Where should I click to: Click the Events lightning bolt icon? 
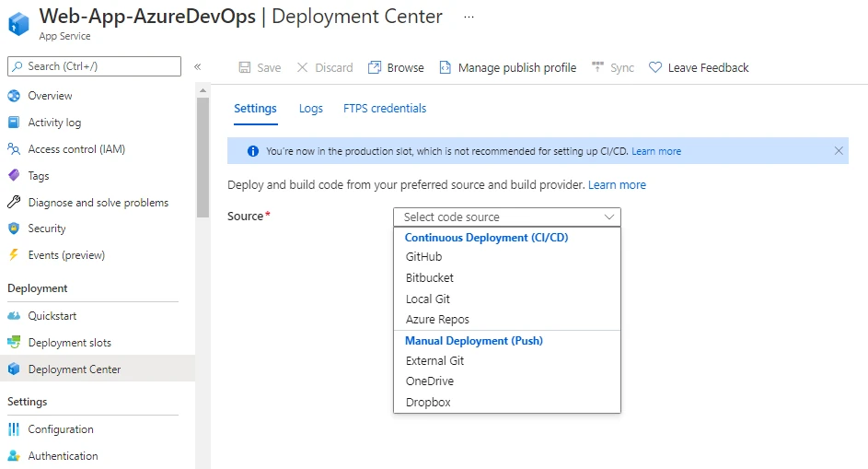tap(14, 255)
